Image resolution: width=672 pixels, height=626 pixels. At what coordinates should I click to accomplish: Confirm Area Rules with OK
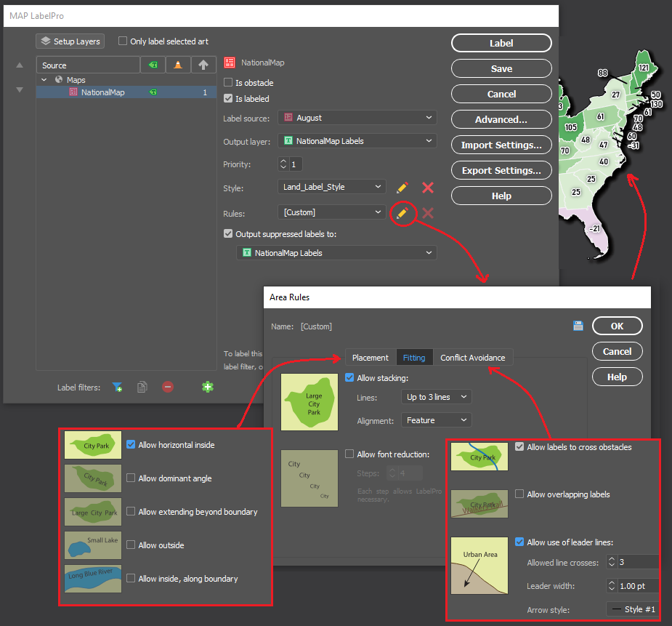coord(617,326)
